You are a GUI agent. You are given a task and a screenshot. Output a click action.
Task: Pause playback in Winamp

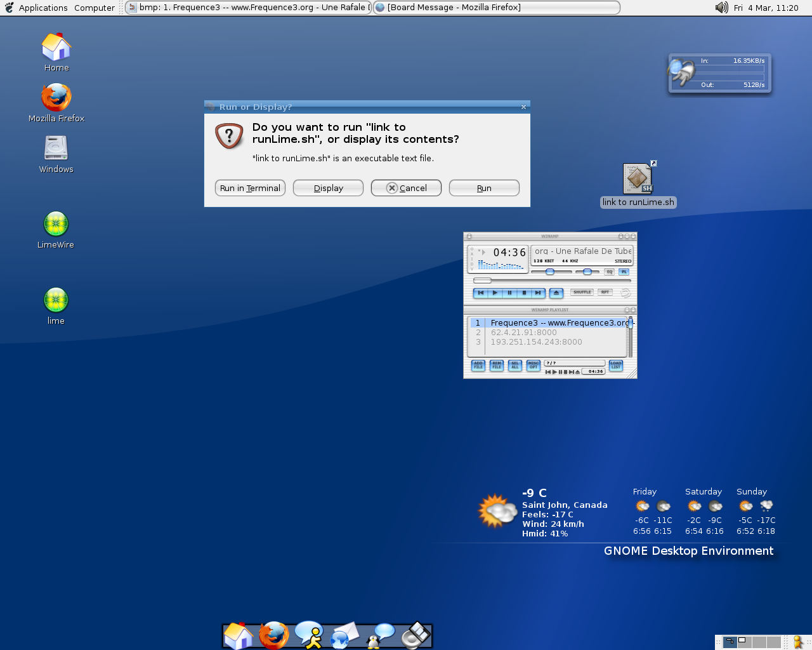[510, 293]
